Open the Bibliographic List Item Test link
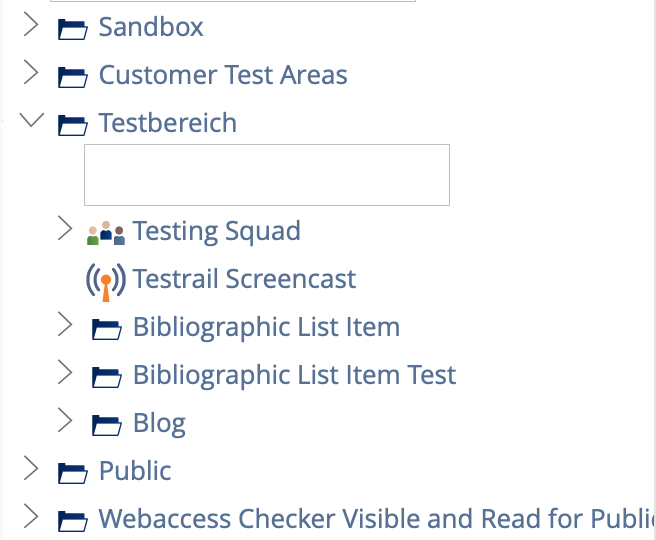656x540 pixels. (294, 375)
